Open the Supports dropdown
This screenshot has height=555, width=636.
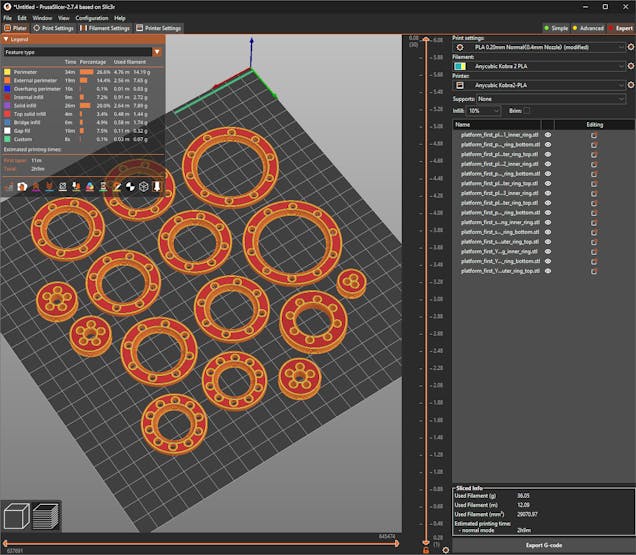550,99
